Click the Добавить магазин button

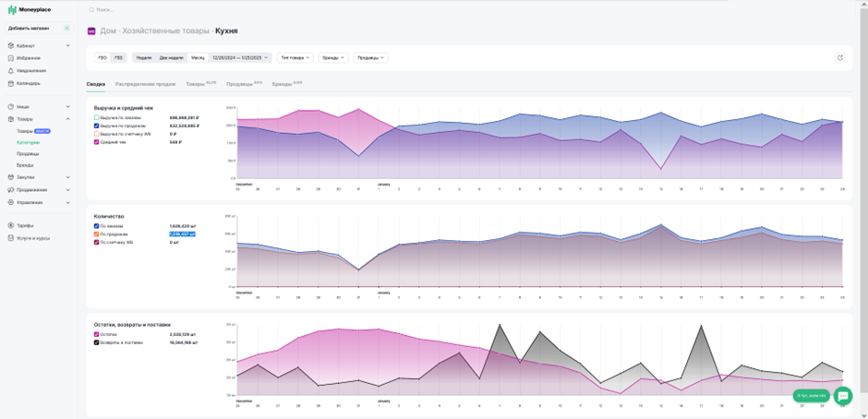coord(39,29)
